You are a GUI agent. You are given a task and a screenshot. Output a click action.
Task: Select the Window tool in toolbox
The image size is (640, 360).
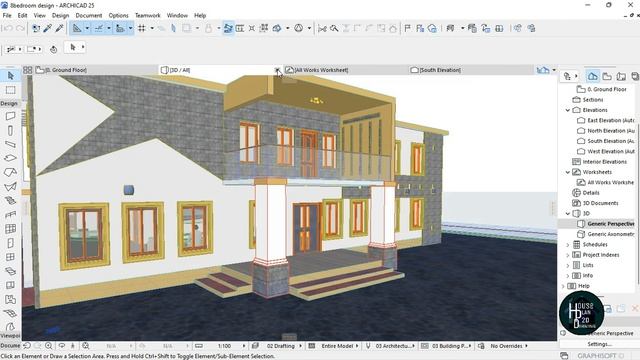[x=11, y=257]
